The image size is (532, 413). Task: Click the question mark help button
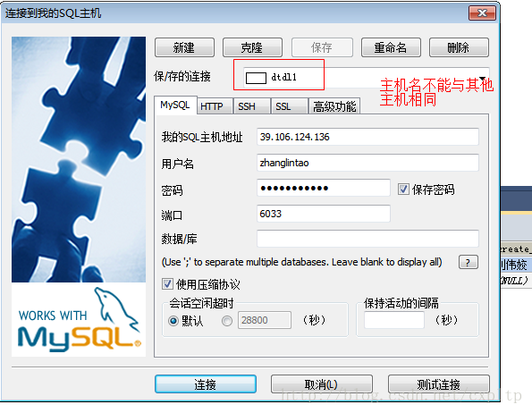pyautogui.click(x=469, y=262)
